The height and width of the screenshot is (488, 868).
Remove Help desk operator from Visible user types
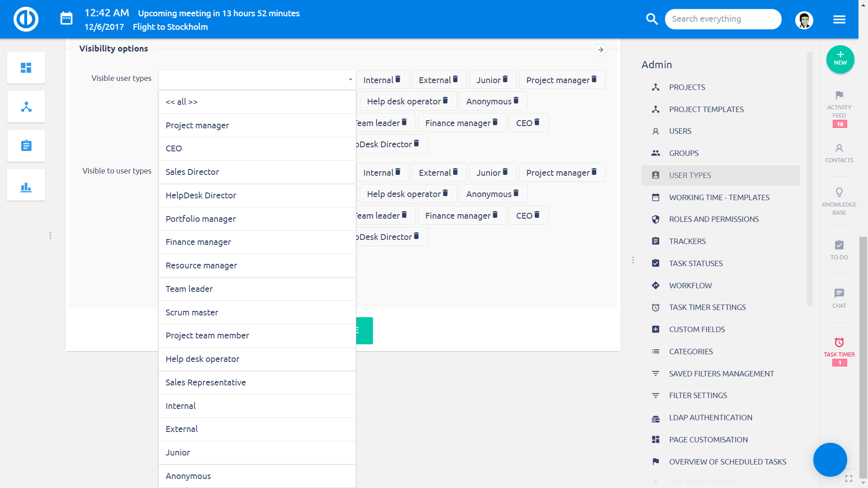point(445,100)
